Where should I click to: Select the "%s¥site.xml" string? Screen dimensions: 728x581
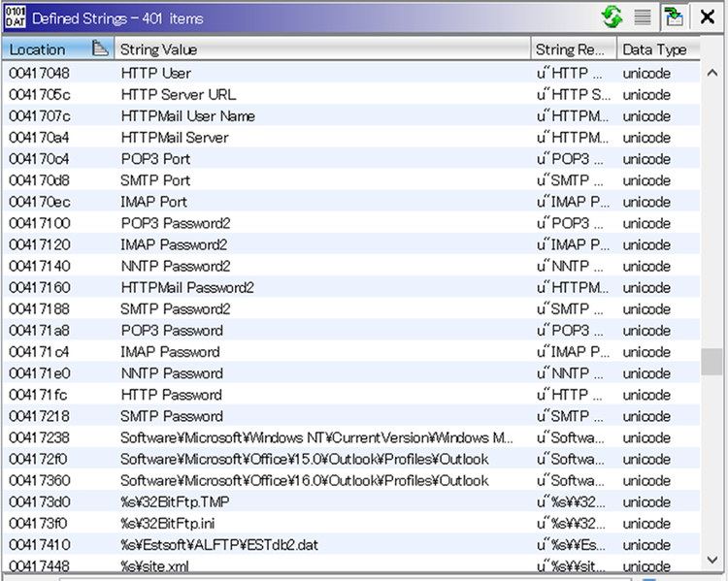pos(154,565)
